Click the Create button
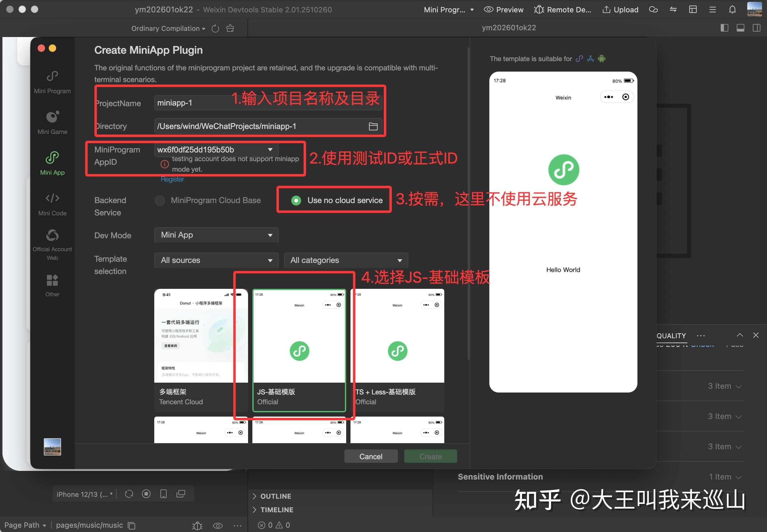This screenshot has height=532, width=767. coord(430,456)
